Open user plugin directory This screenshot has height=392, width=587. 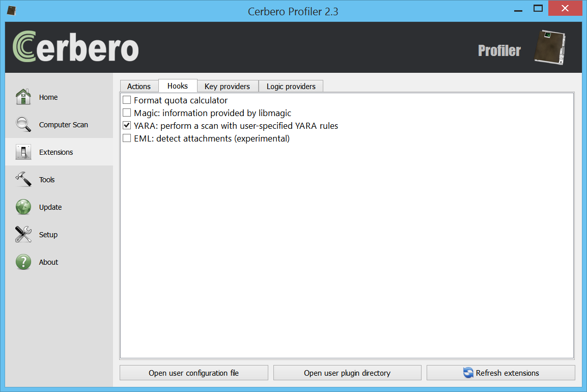point(347,373)
